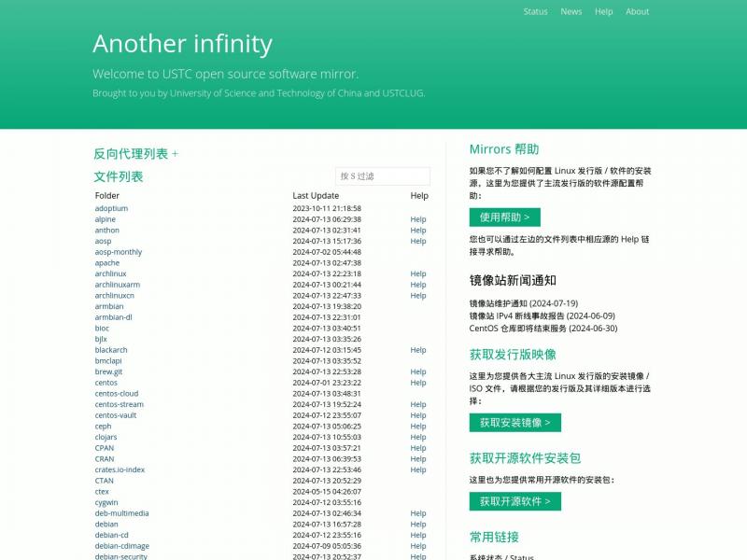Open Help link for the ceph row
This screenshot has width=747, height=560.
(418, 427)
